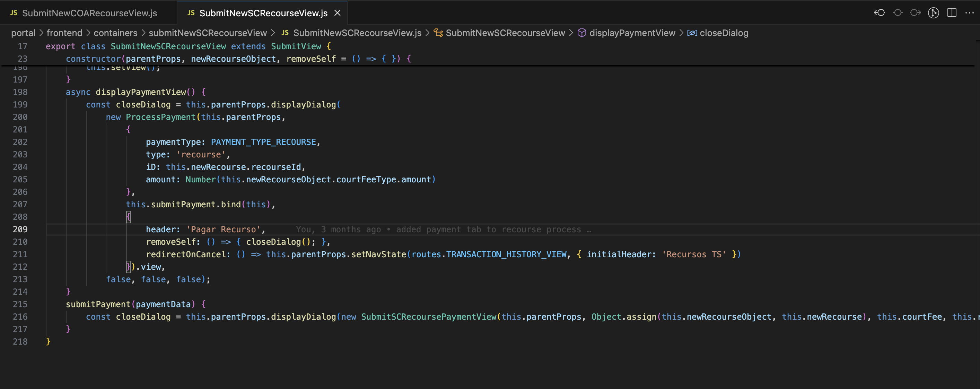The width and height of the screenshot is (980, 389).
Task: Open the More Actions ellipsis menu
Action: point(969,12)
